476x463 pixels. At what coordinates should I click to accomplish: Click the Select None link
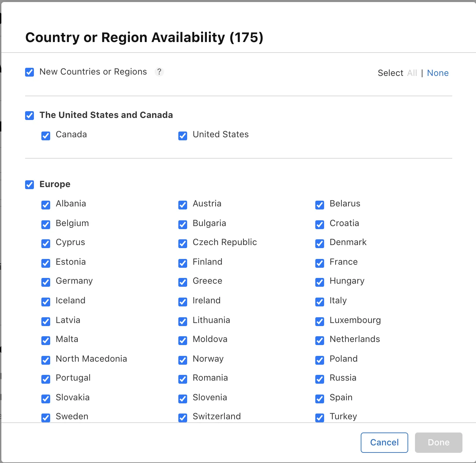coord(438,73)
